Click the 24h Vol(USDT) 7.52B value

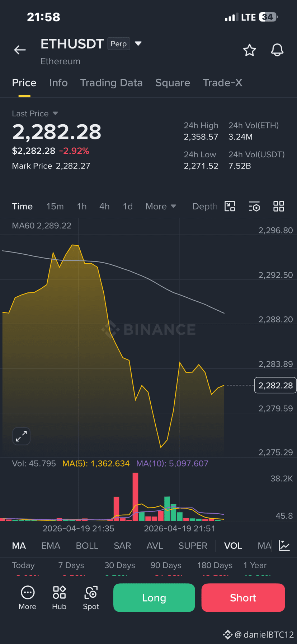pos(240,166)
